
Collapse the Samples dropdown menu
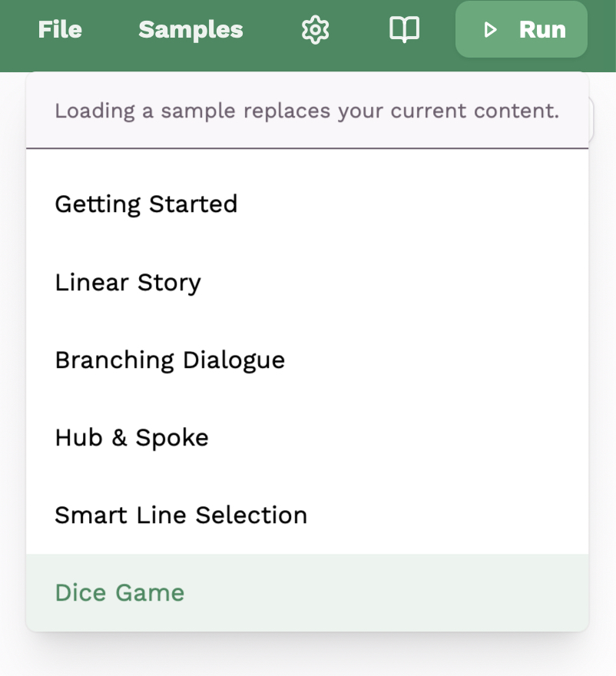coord(190,30)
